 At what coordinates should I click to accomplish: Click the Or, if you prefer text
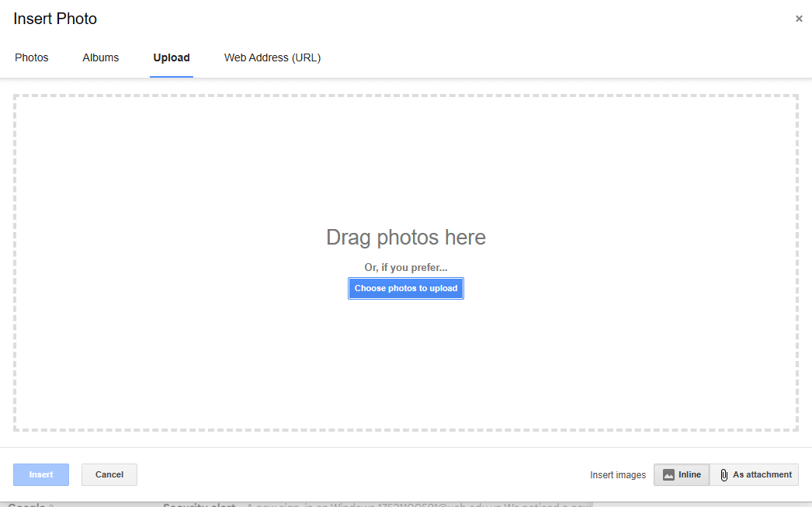click(405, 267)
